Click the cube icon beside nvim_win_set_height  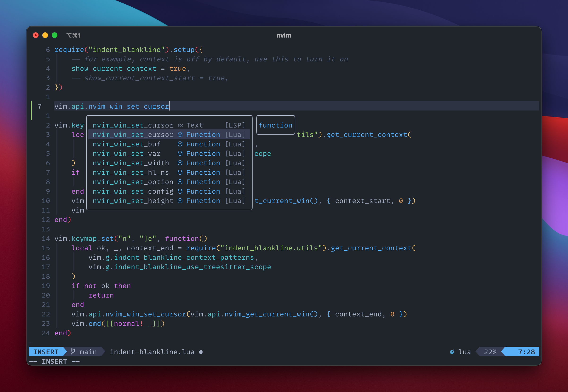[x=180, y=201]
